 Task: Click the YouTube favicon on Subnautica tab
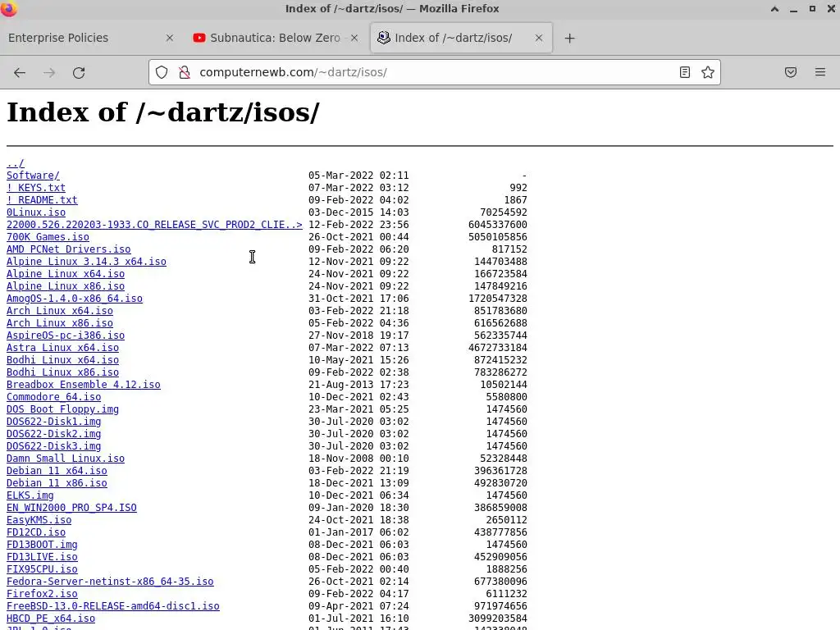(199, 38)
